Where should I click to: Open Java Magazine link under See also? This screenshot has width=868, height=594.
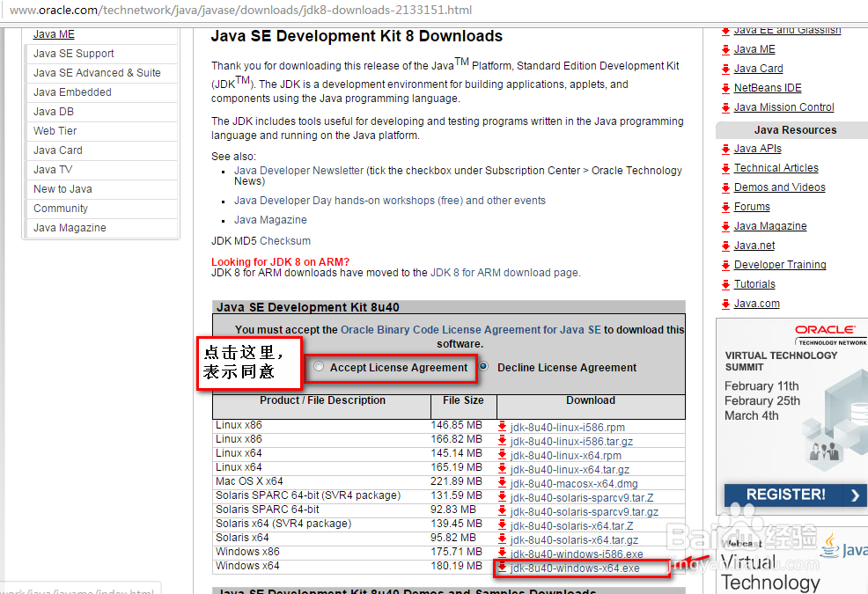[x=270, y=220]
